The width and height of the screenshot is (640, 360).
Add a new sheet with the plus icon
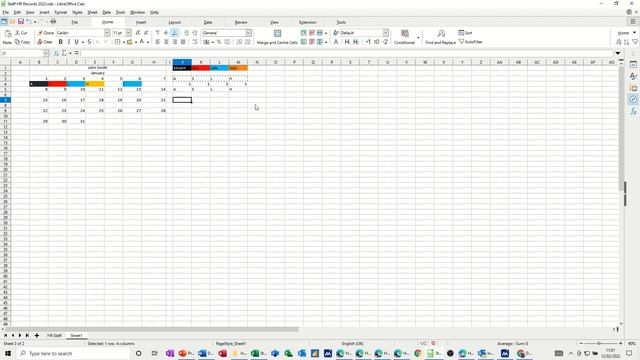(x=37, y=336)
